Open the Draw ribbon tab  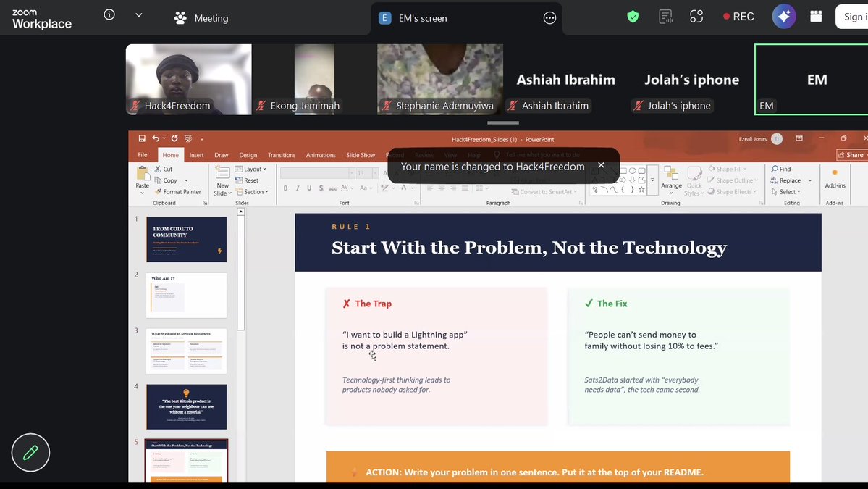tap(222, 155)
